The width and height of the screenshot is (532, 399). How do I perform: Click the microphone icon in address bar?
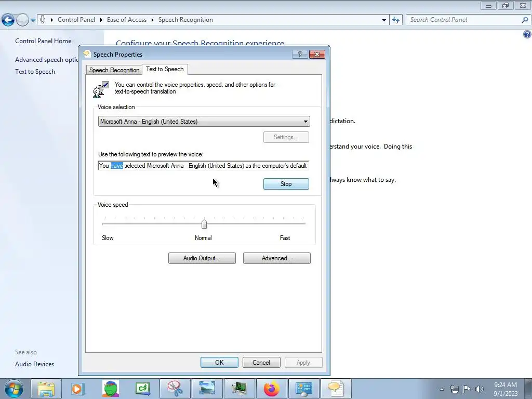point(43,20)
